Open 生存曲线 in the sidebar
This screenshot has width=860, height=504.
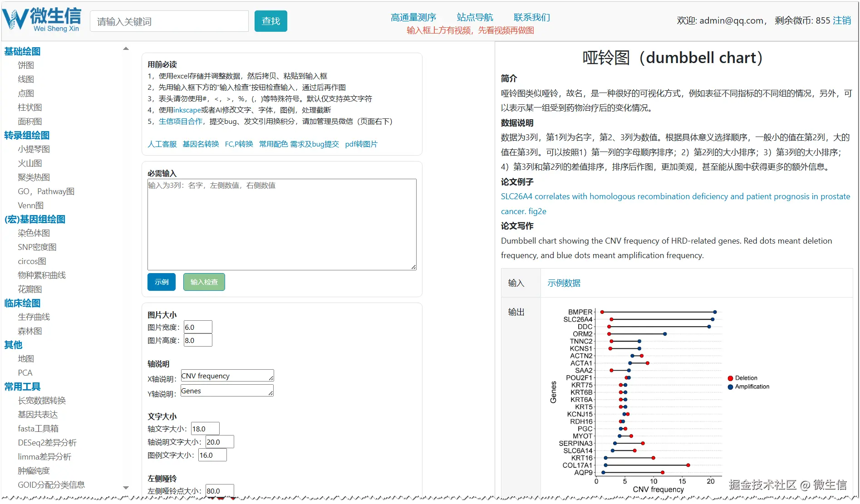point(34,317)
